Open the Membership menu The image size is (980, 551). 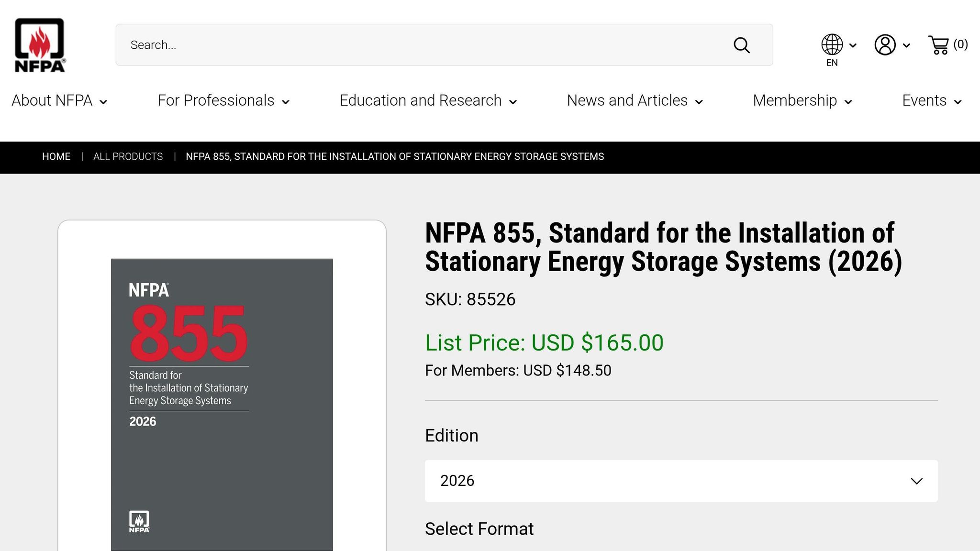(802, 100)
